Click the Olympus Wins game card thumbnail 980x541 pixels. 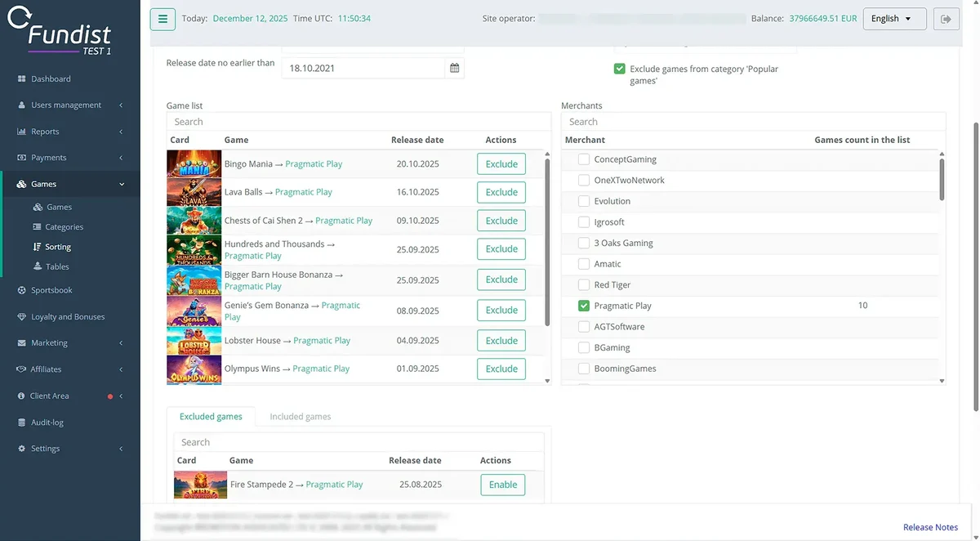point(194,369)
